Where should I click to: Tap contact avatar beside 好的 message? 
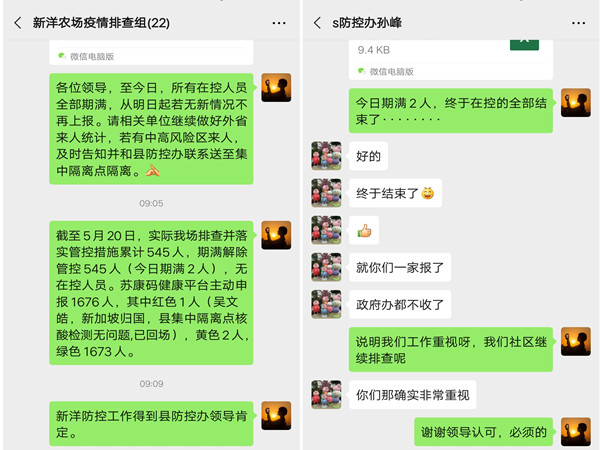point(326,156)
